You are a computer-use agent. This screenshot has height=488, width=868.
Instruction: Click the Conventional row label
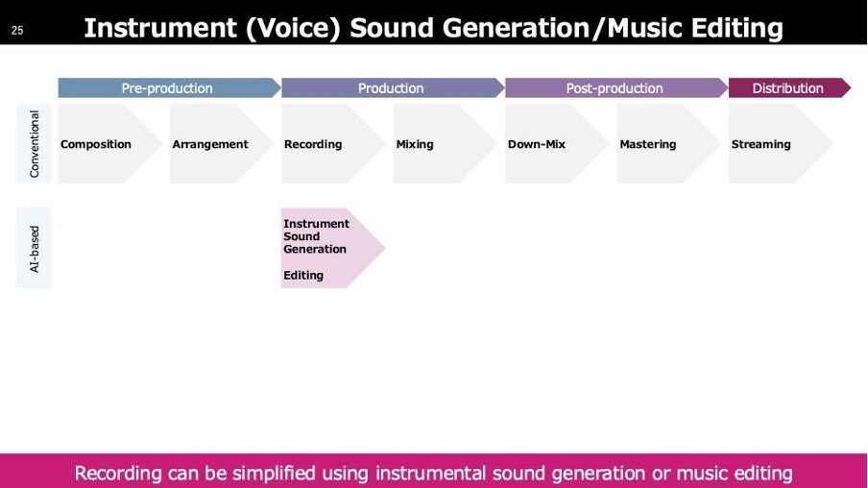(x=34, y=144)
